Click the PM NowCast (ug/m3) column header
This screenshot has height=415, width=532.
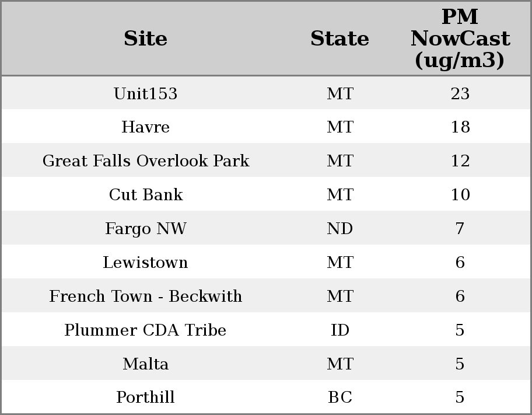click(460, 39)
